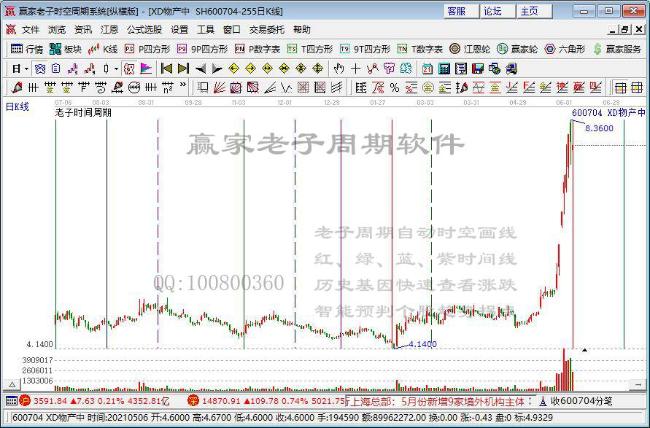This screenshot has width=650, height=428.
Task: Click the 论坛 forum button
Action: (497, 11)
